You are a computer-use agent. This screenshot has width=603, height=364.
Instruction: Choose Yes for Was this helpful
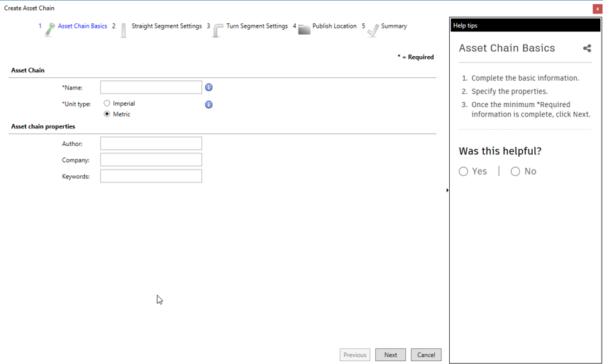click(x=463, y=172)
